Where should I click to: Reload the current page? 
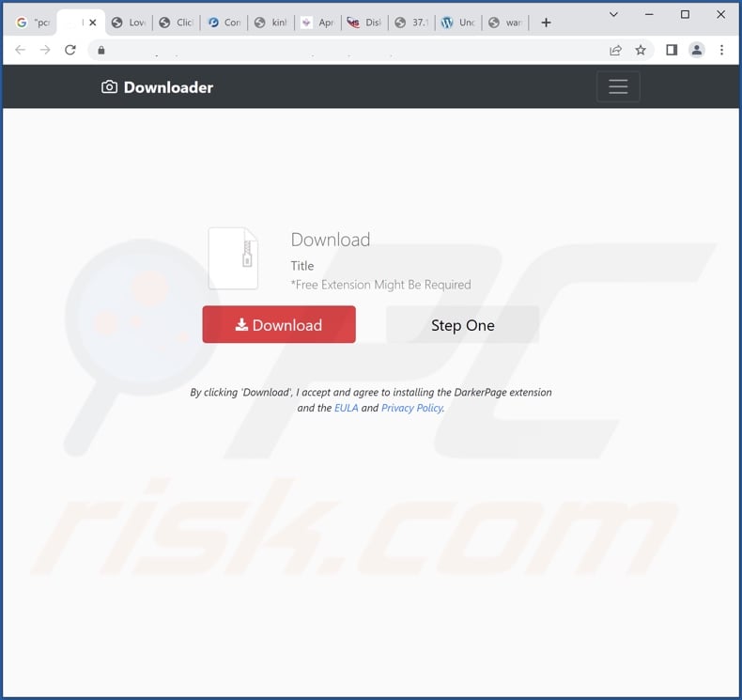point(70,50)
